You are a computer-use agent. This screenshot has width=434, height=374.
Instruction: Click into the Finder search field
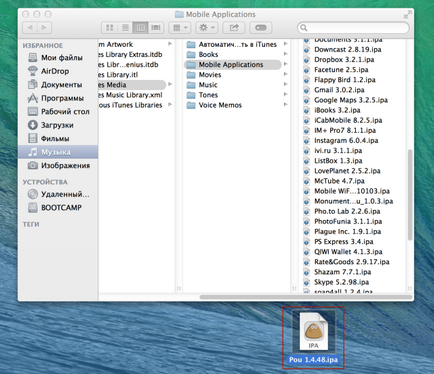pyautogui.click(x=353, y=28)
